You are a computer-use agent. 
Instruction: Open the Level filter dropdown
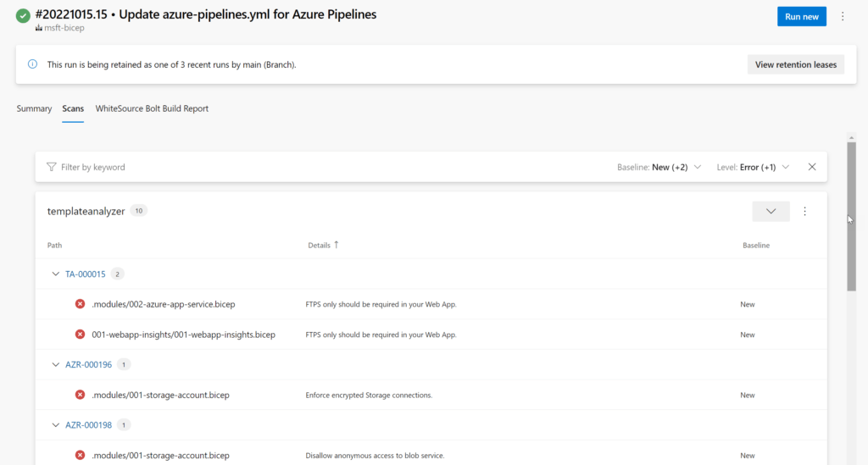click(753, 167)
